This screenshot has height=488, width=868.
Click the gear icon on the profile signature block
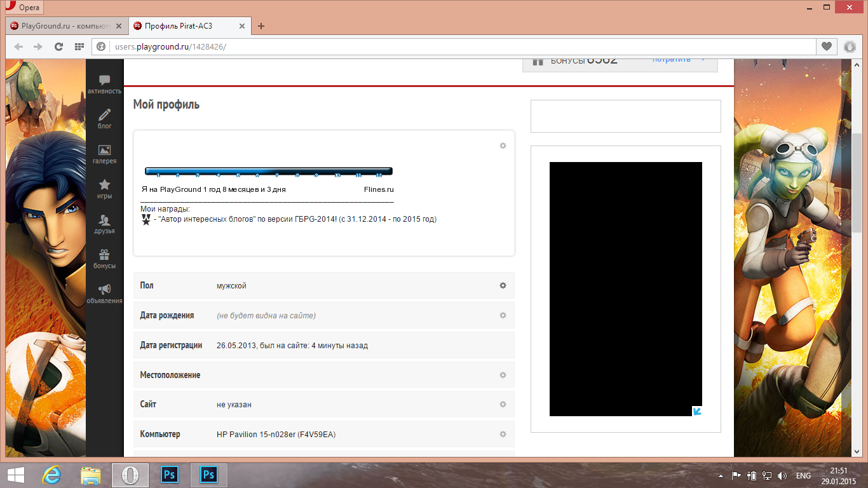pos(503,146)
